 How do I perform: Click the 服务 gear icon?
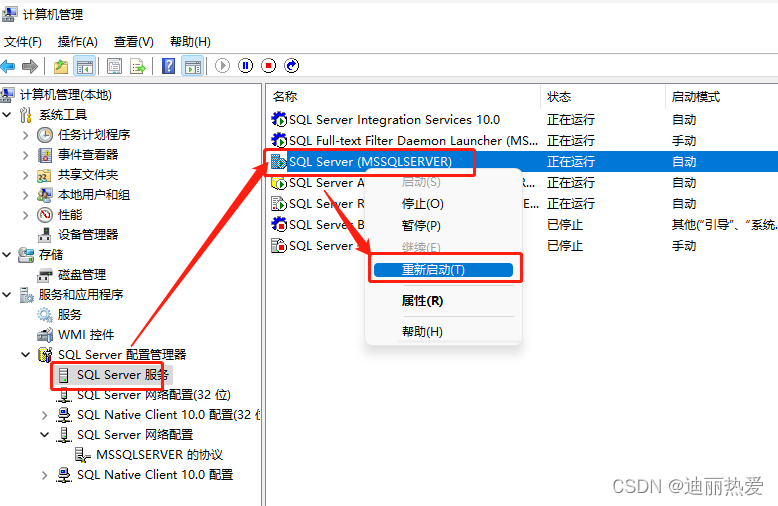[45, 315]
